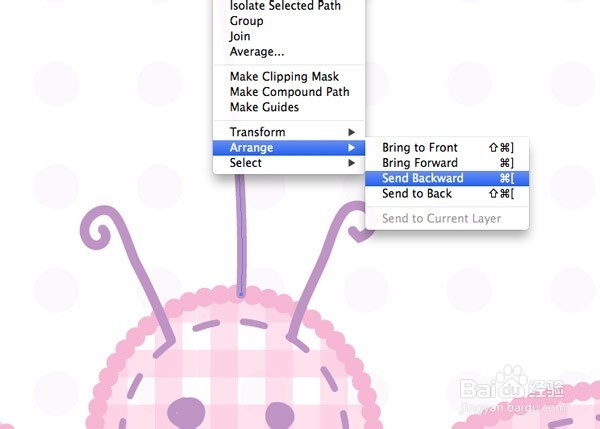Expand the Select submenu arrow
This screenshot has width=600, height=429.
click(352, 163)
